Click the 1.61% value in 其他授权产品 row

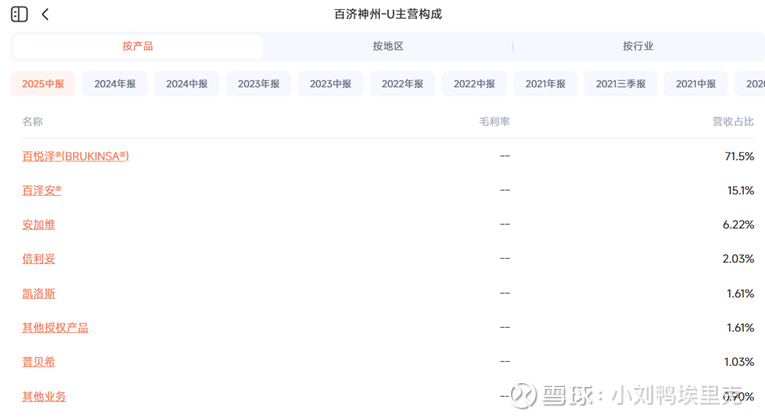click(x=740, y=327)
